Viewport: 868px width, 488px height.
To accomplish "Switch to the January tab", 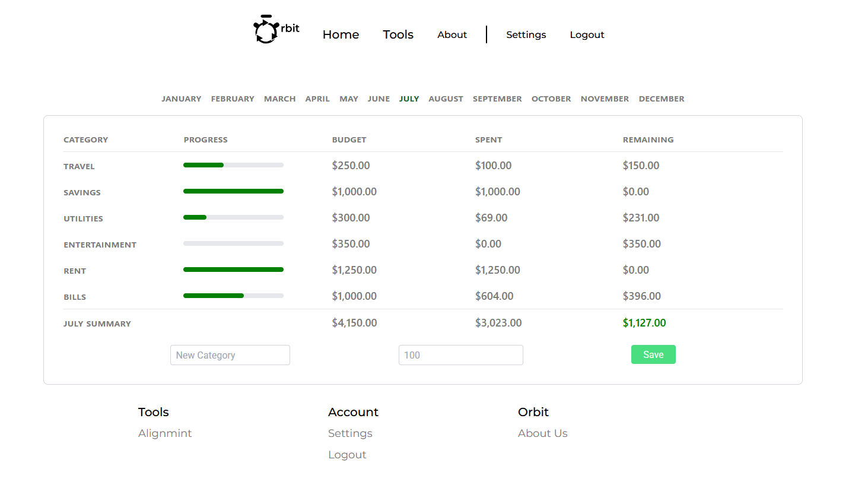I will coord(181,99).
